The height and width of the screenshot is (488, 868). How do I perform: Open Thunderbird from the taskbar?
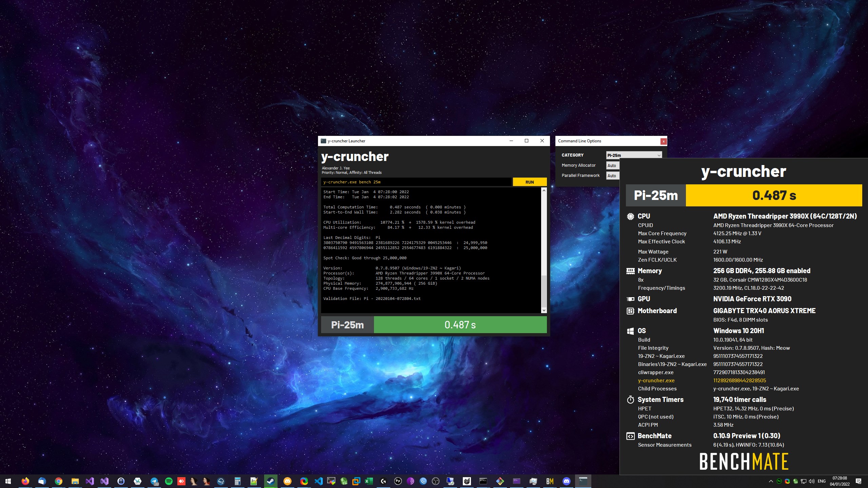[42, 481]
